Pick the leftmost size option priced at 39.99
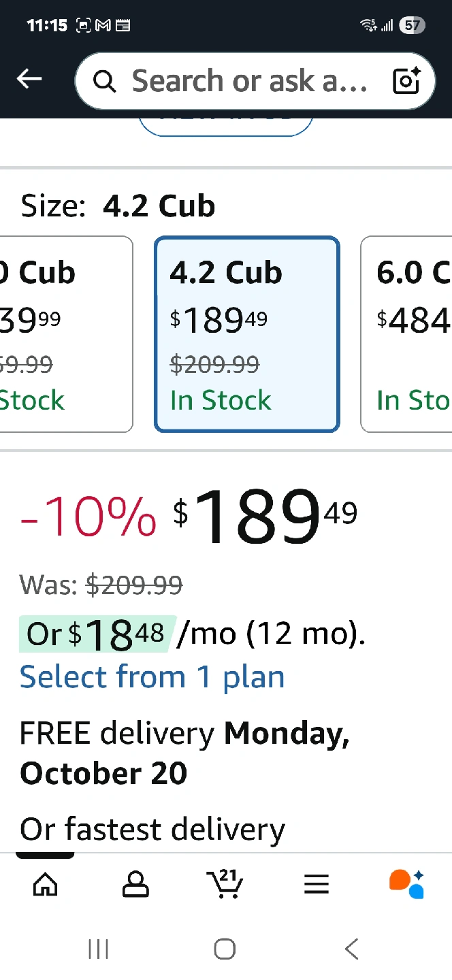The image size is (452, 980). pyautogui.click(x=65, y=334)
